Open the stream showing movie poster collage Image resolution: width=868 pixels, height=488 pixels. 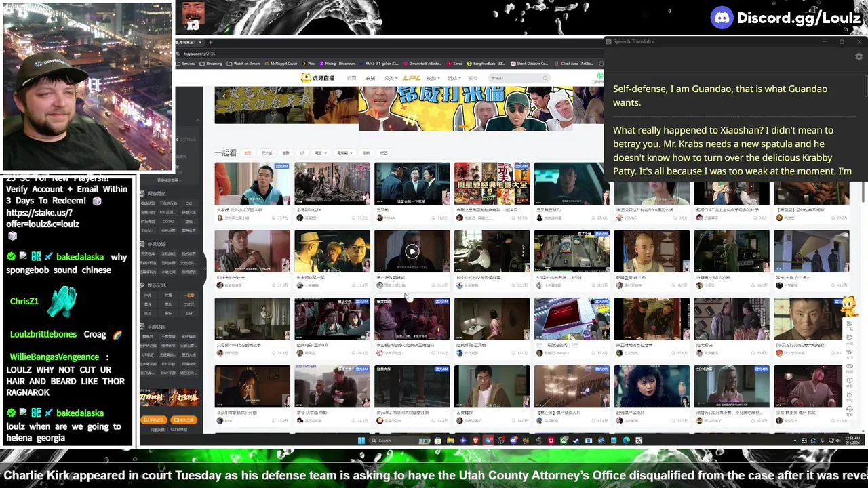coord(492,183)
